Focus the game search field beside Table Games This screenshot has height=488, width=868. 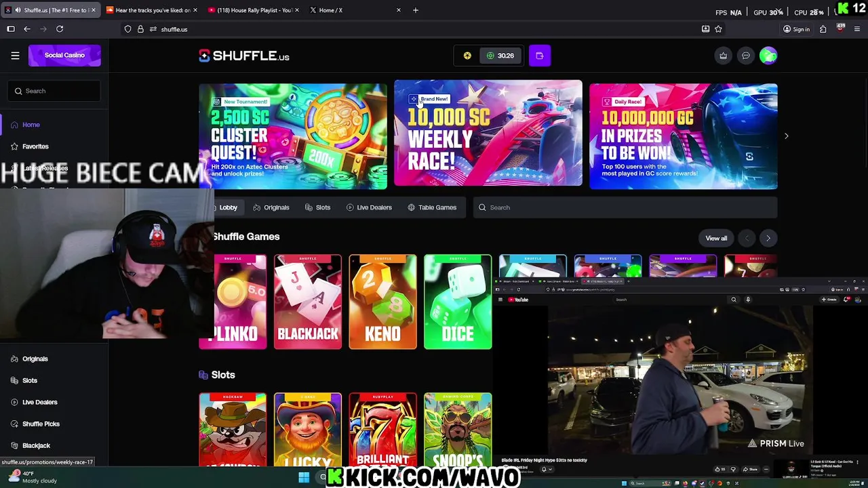pyautogui.click(x=625, y=207)
